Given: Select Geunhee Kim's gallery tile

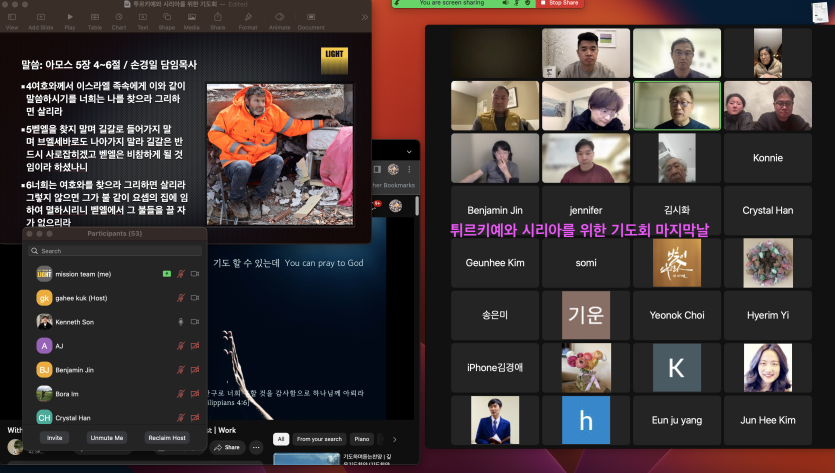Looking at the screenshot, I should point(495,263).
